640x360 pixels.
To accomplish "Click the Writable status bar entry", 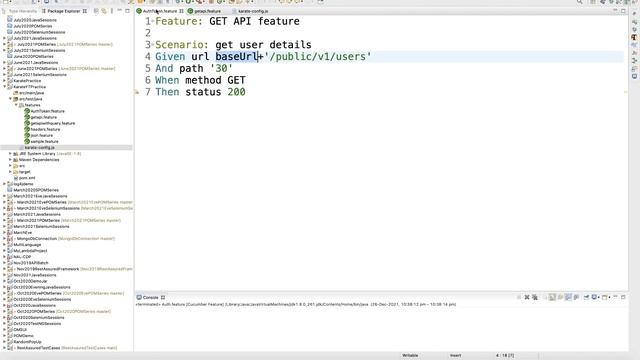I will [x=410, y=356].
